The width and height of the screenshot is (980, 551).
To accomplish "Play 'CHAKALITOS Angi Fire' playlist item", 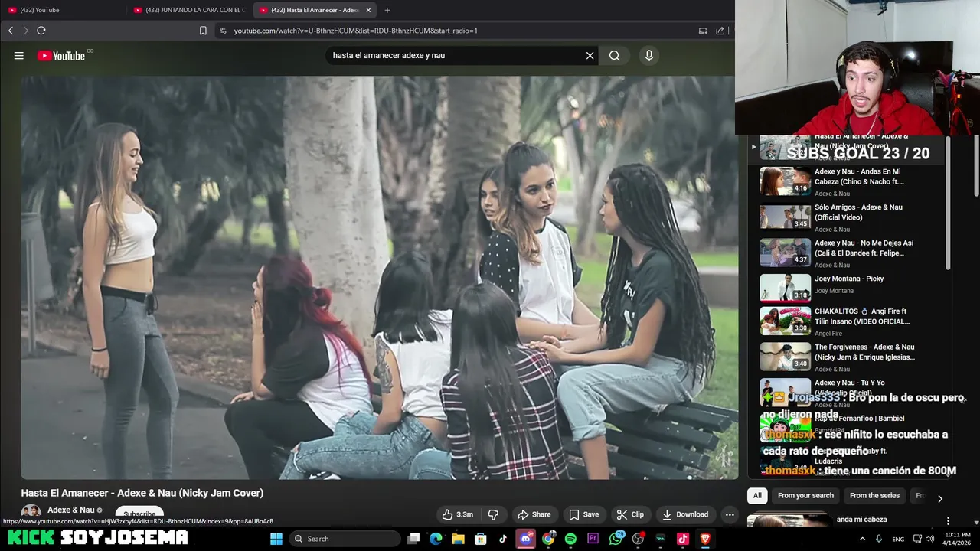I will (848, 321).
